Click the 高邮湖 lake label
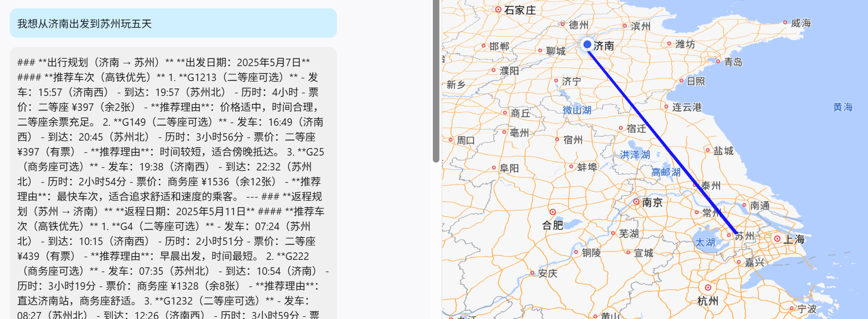 [666, 172]
